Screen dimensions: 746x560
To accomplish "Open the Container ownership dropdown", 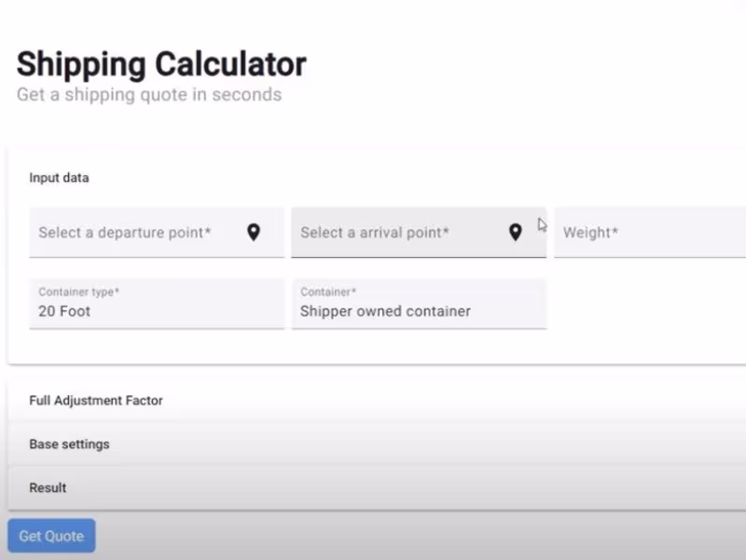I will point(419,304).
